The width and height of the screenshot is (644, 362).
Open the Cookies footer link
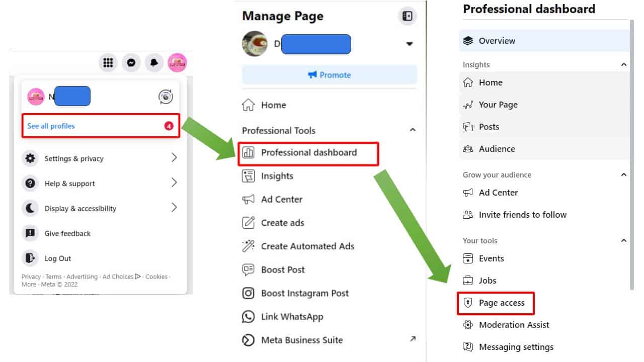[x=156, y=277]
